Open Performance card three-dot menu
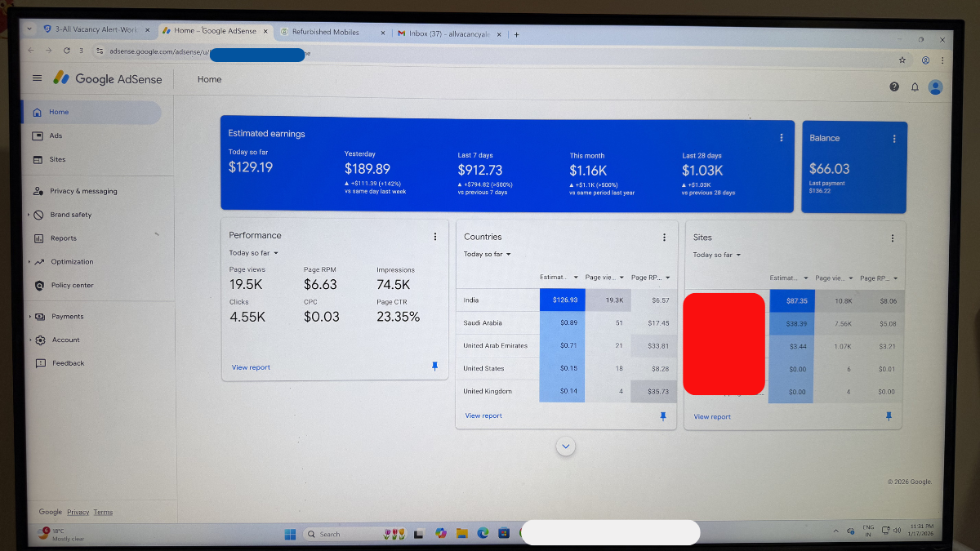980x551 pixels. coord(435,236)
